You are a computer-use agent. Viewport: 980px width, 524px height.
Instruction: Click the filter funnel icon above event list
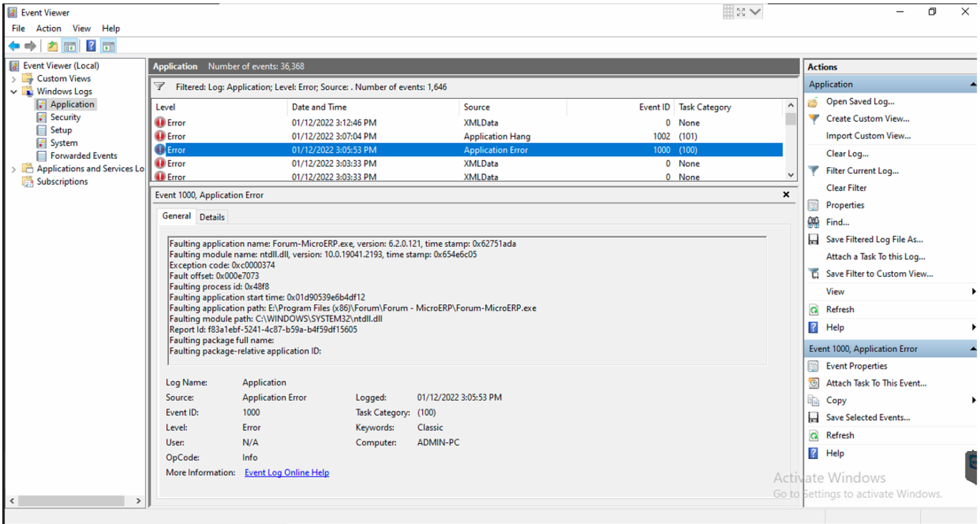tap(160, 87)
